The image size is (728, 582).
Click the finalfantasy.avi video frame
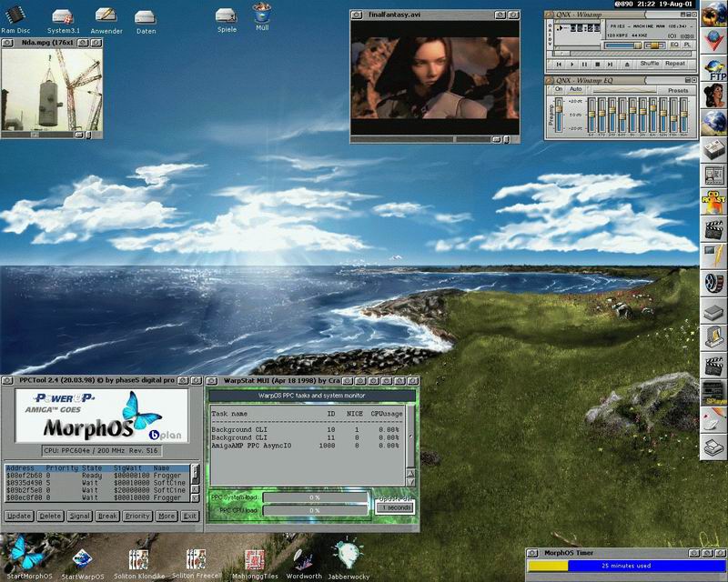pyautogui.click(x=435, y=78)
